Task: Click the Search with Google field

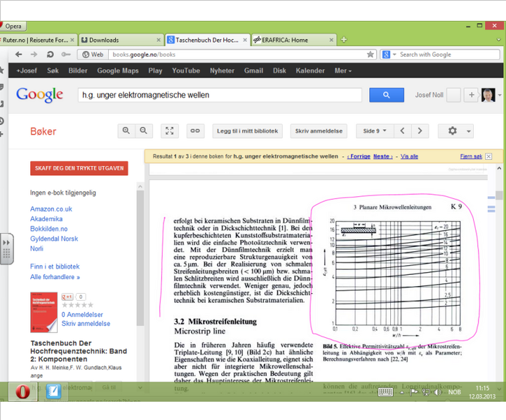Action: 448,55
